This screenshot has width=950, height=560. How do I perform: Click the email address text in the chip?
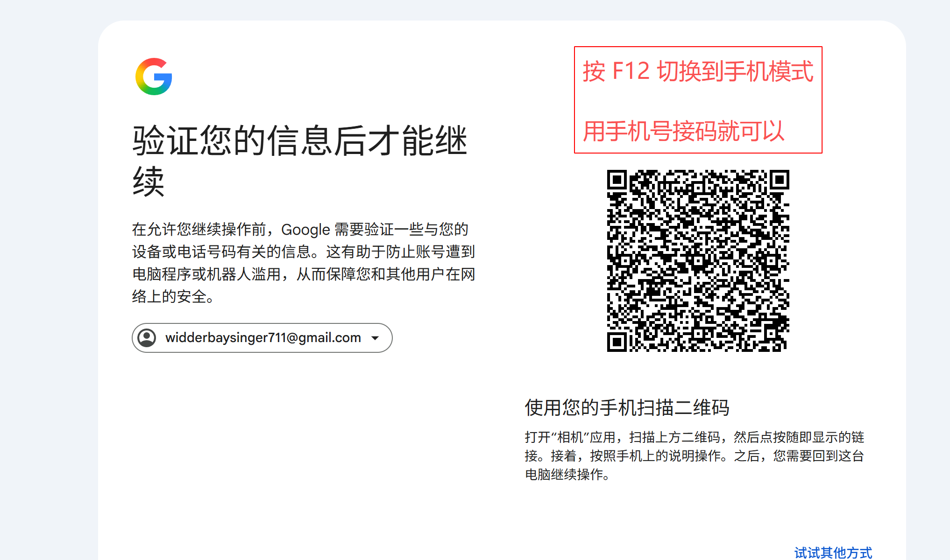tap(263, 337)
